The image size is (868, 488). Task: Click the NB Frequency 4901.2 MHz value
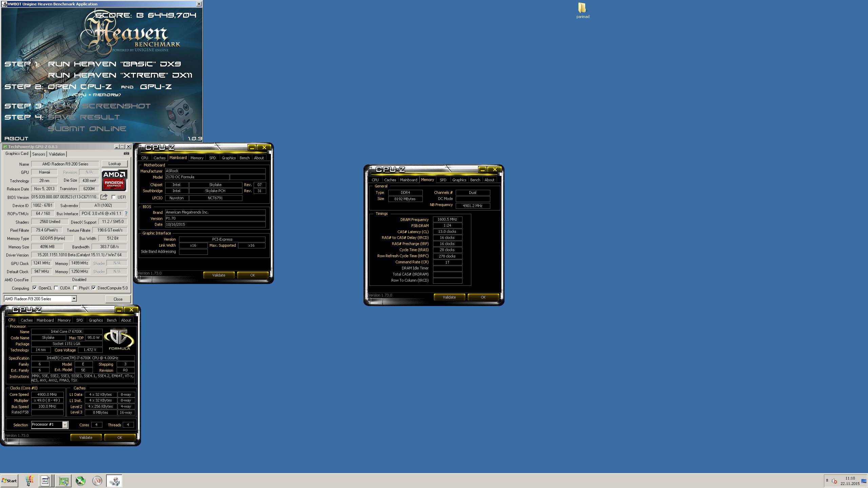(473, 206)
